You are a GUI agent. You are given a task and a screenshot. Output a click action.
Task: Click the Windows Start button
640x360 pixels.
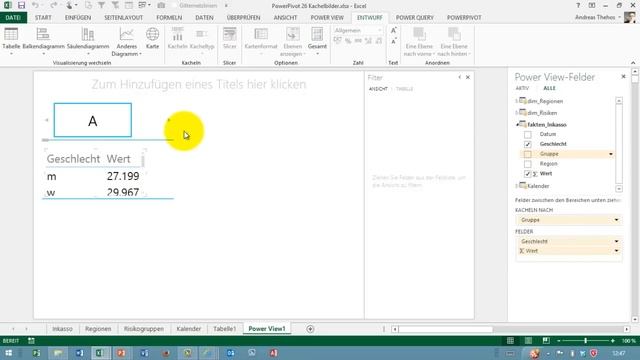click(x=8, y=353)
